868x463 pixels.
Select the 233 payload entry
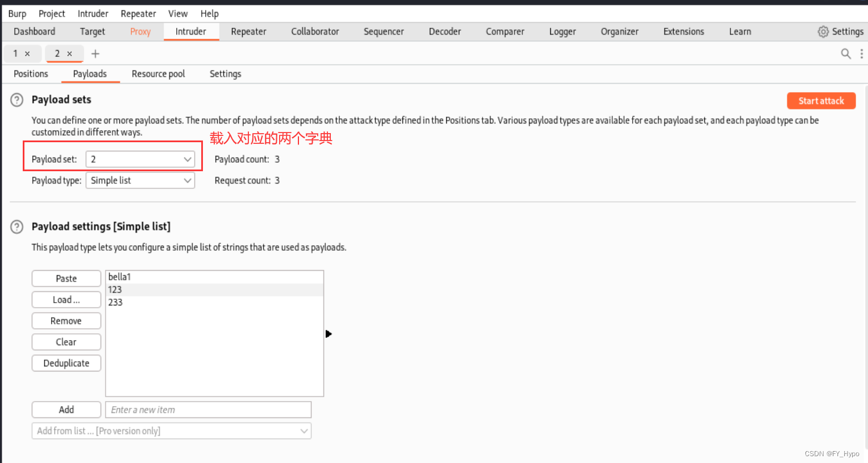coord(214,302)
